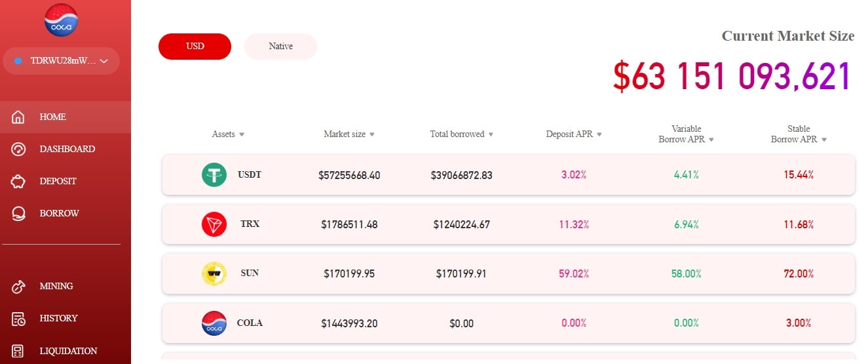Image resolution: width=868 pixels, height=364 pixels.
Task: Sort by Market size column
Action: coord(349,134)
